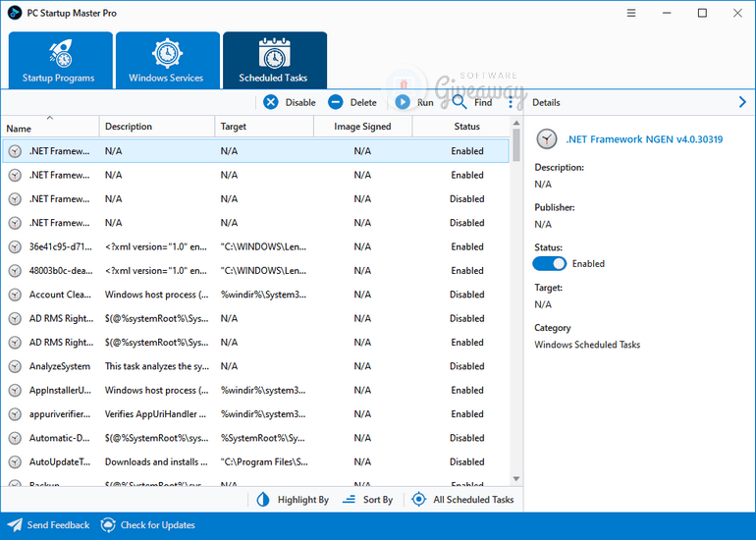Open the Sort By options

click(367, 500)
